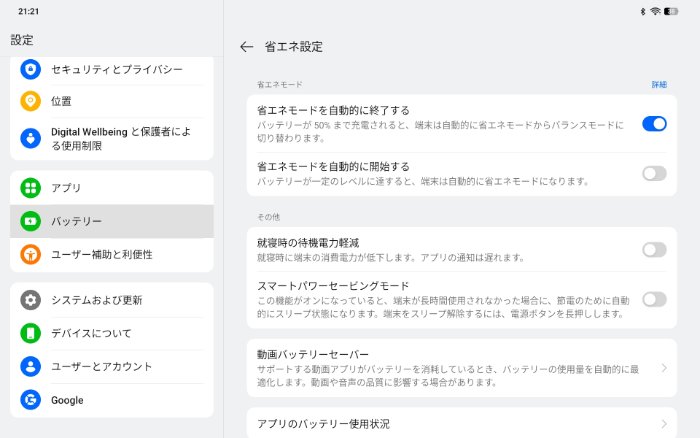Enable スマートパワーセービングモード switch
700x438 pixels.
pyautogui.click(x=654, y=299)
